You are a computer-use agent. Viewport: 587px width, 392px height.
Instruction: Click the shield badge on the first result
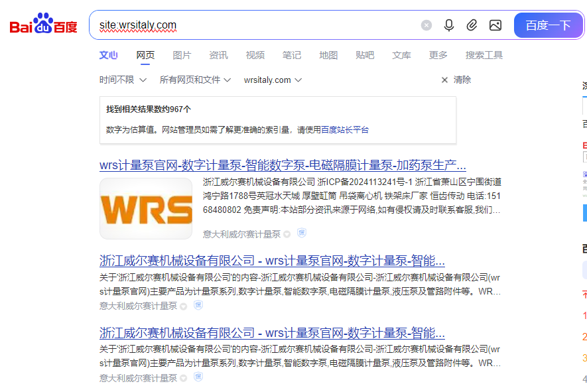click(302, 233)
